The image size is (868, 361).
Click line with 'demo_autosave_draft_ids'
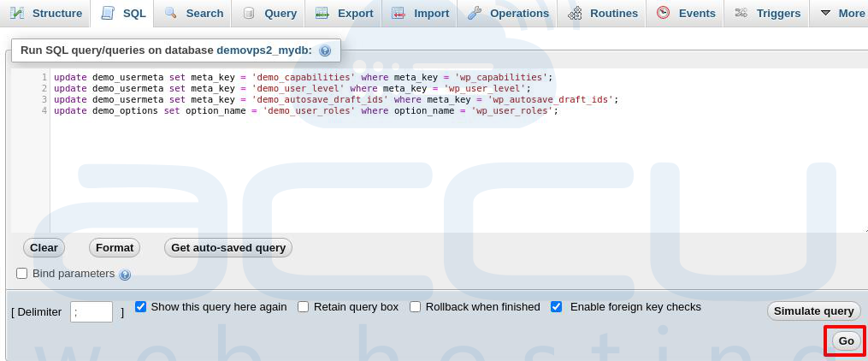click(336, 99)
